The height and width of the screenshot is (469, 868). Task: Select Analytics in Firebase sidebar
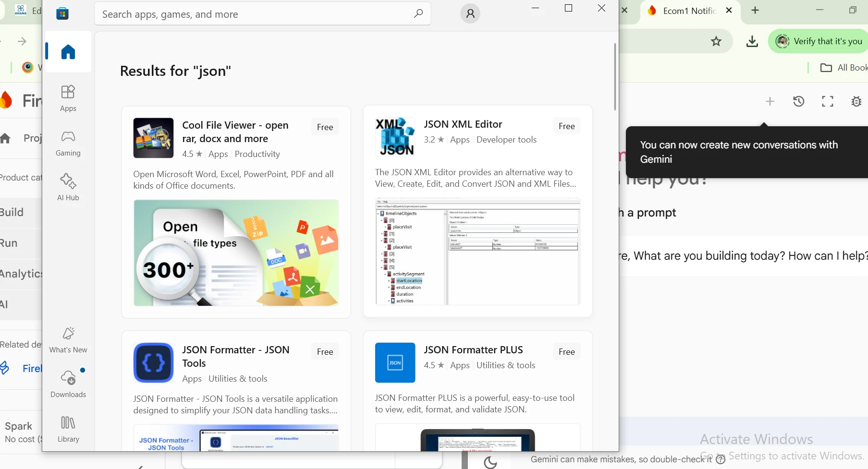(x=21, y=274)
